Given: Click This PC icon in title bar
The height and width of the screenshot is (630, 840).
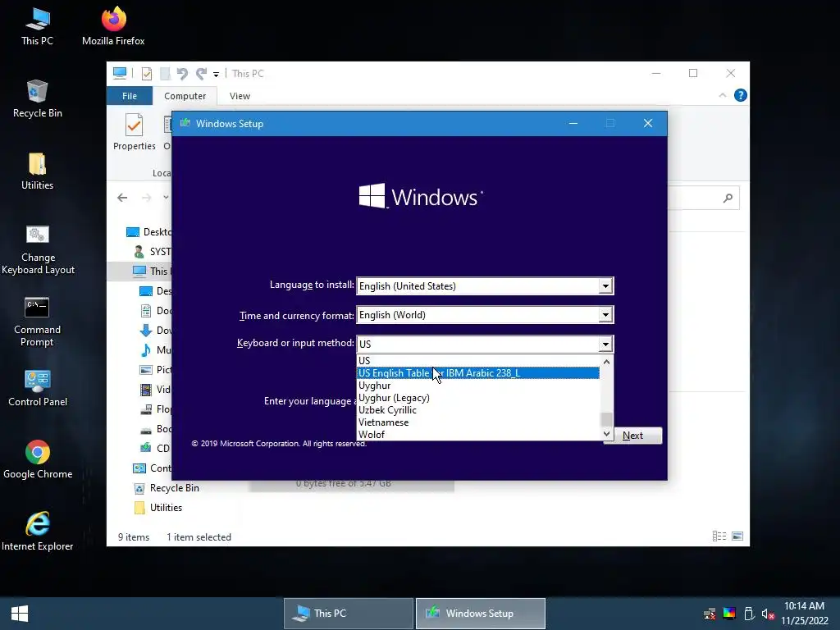Looking at the screenshot, I should click(120, 73).
